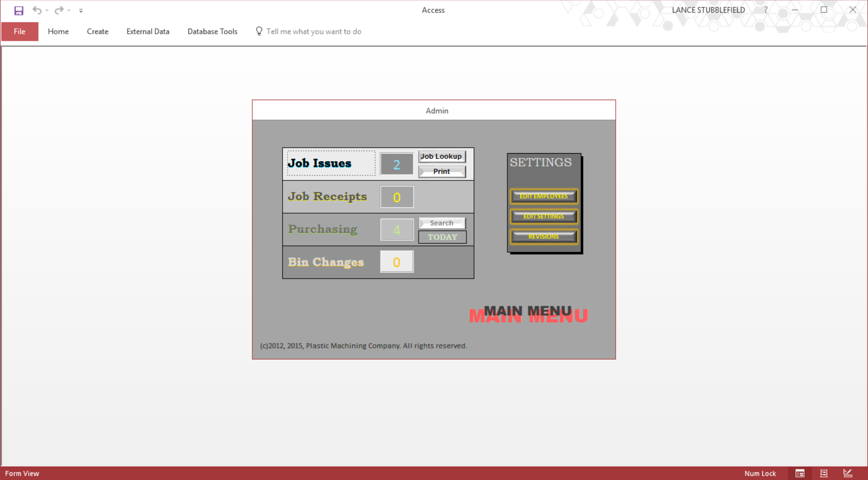Click the Job Issues count field
868x480 pixels.
click(x=396, y=164)
